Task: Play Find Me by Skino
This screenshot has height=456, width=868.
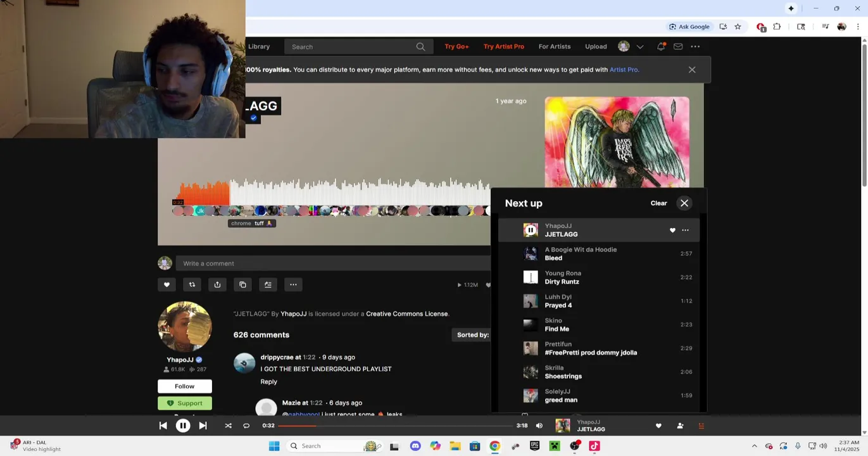Action: point(599,325)
